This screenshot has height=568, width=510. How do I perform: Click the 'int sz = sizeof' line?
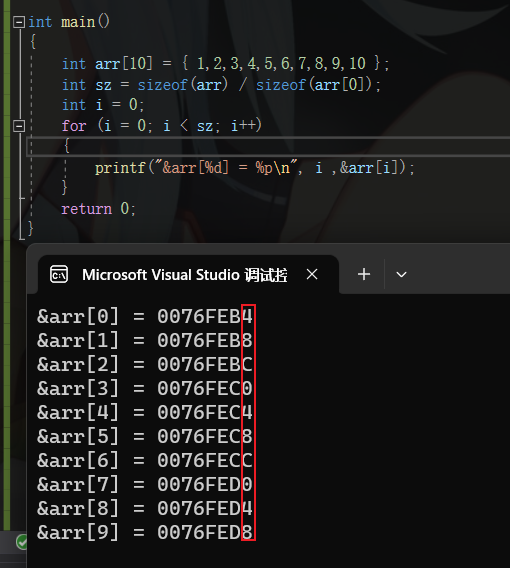tap(221, 85)
